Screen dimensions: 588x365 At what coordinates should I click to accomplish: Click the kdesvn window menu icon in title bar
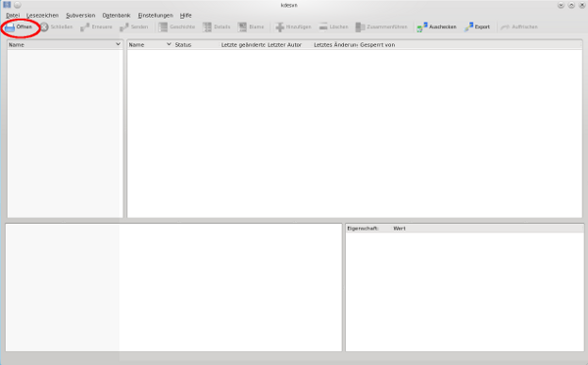click(x=7, y=5)
